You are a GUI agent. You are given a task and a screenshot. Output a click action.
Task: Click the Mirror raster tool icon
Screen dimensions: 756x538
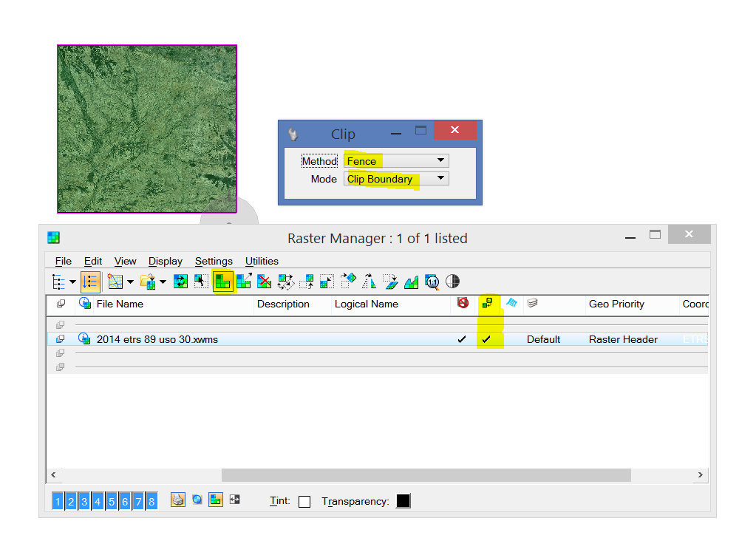tap(369, 281)
